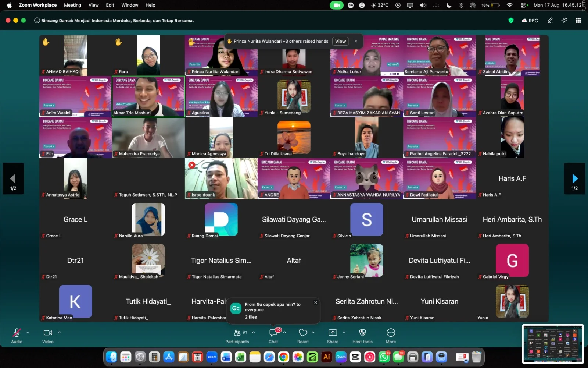Image resolution: width=588 pixels, height=368 pixels.
Task: Select Gabriel Virgy's G avatar tile
Action: [512, 260]
